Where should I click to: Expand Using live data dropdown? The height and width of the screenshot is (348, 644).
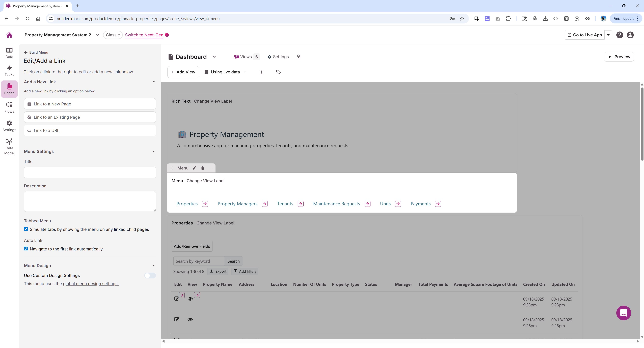pos(226,72)
